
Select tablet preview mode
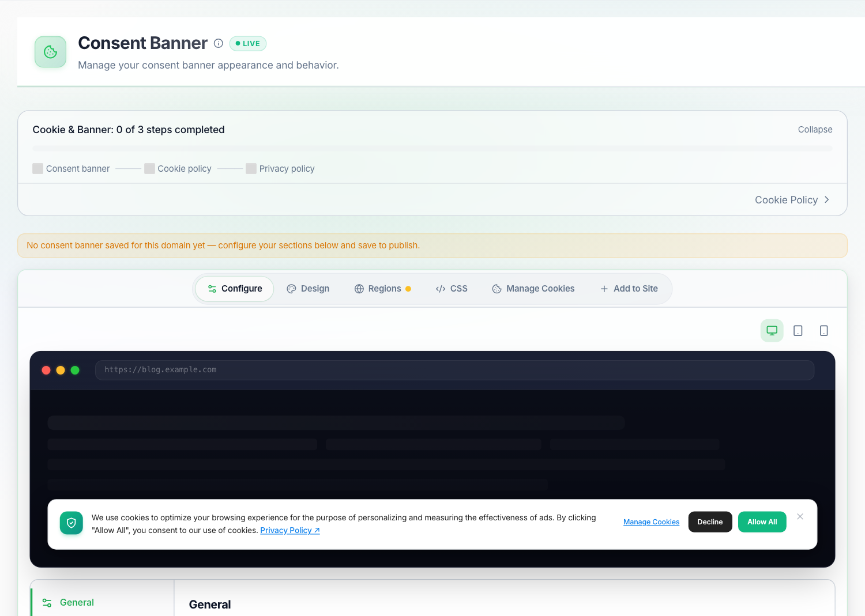coord(798,331)
